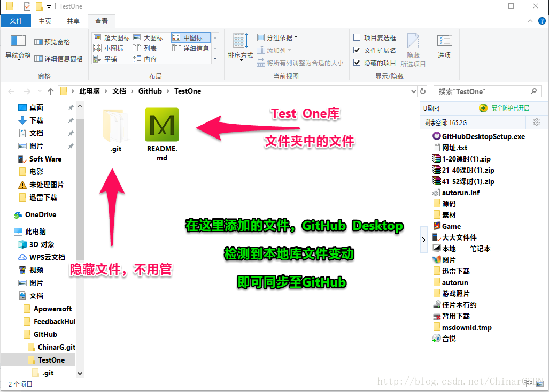Click navigation pane scrollbar up arrow
Viewport: 549px width, 392px height.
[x=80, y=105]
